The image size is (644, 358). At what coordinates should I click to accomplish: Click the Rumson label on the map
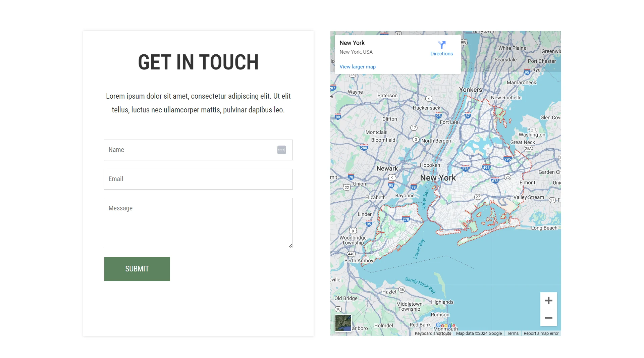tap(440, 315)
